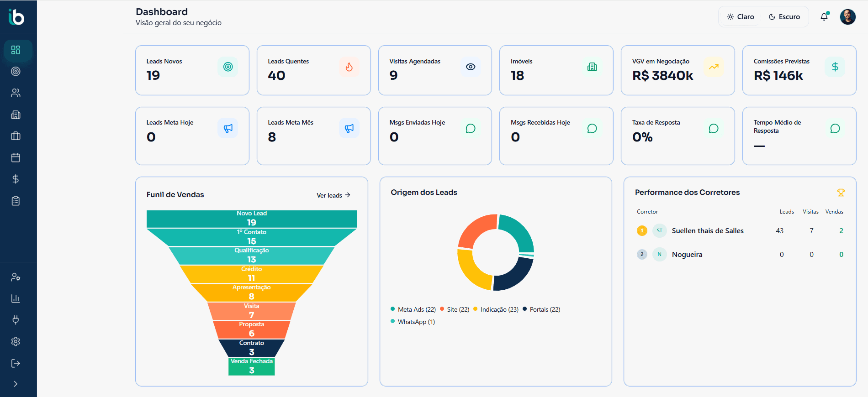Click the R$ 146k commissions value
868x397 pixels.
point(778,75)
